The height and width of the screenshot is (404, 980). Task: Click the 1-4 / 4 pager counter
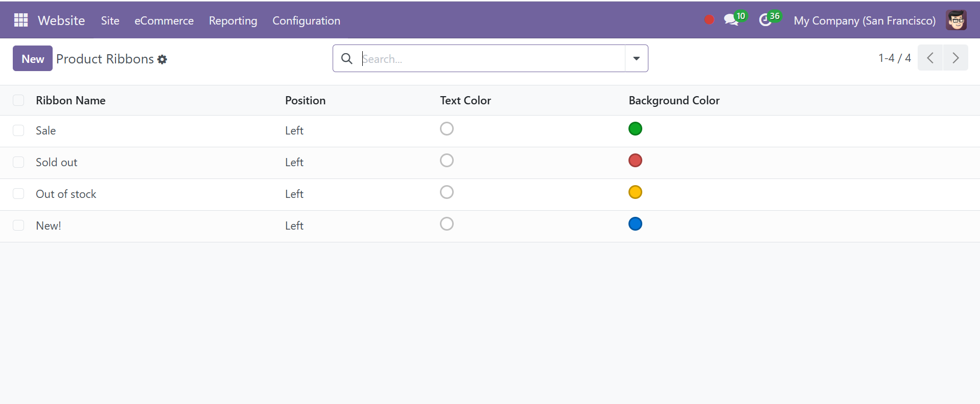coord(895,58)
